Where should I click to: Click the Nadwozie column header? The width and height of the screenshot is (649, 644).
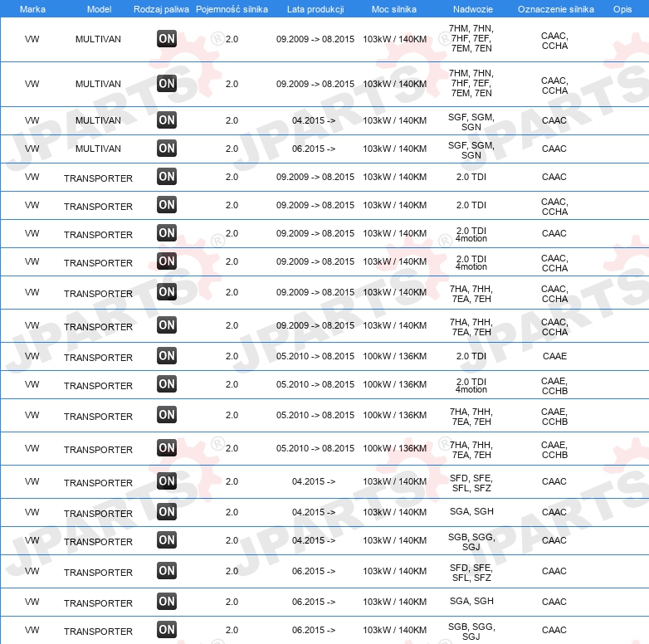(473, 9)
